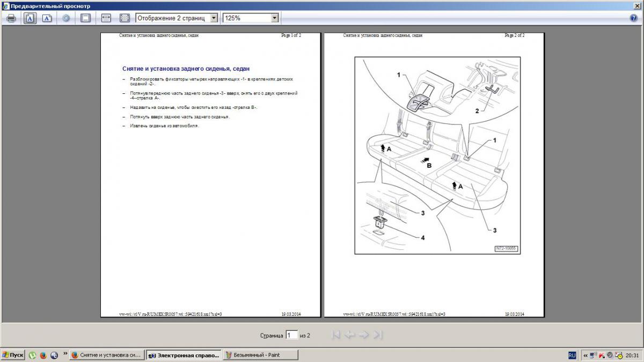Click the system clock showing 20:31
Viewport: 644px width, 362px height.
(633, 355)
